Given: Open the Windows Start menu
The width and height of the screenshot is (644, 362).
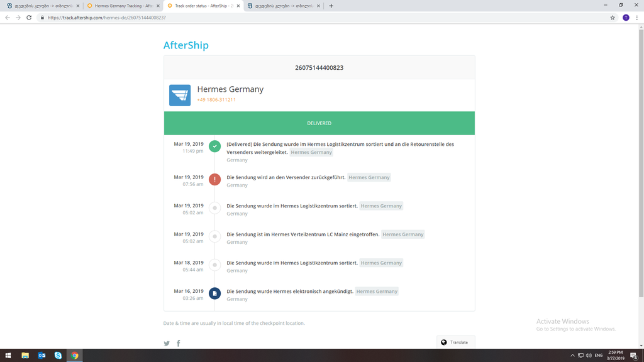Looking at the screenshot, I should [8, 356].
